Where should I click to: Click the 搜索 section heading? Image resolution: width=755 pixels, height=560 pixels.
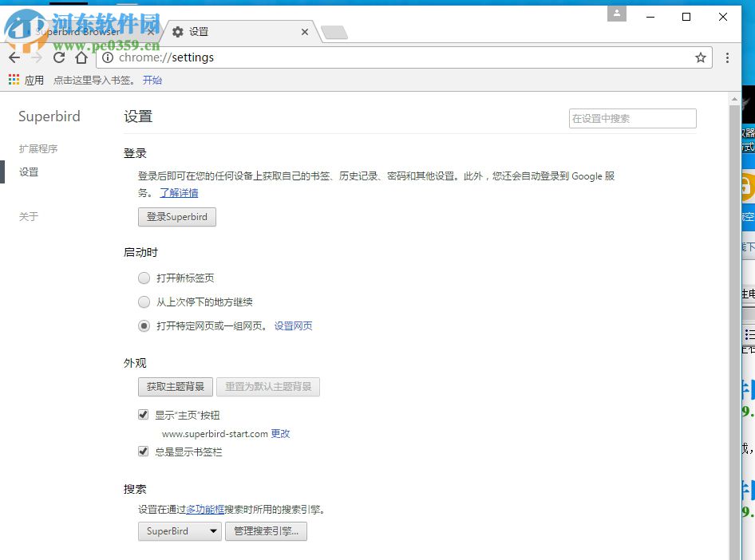pos(135,489)
